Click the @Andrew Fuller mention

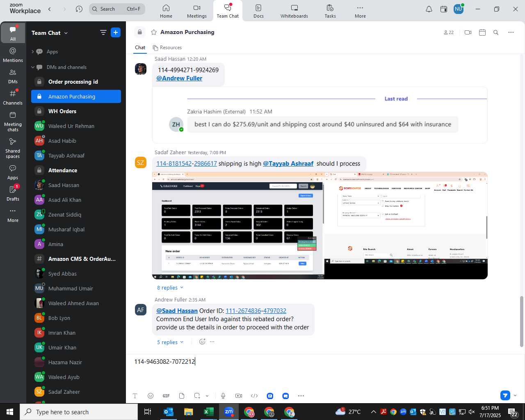tap(179, 78)
